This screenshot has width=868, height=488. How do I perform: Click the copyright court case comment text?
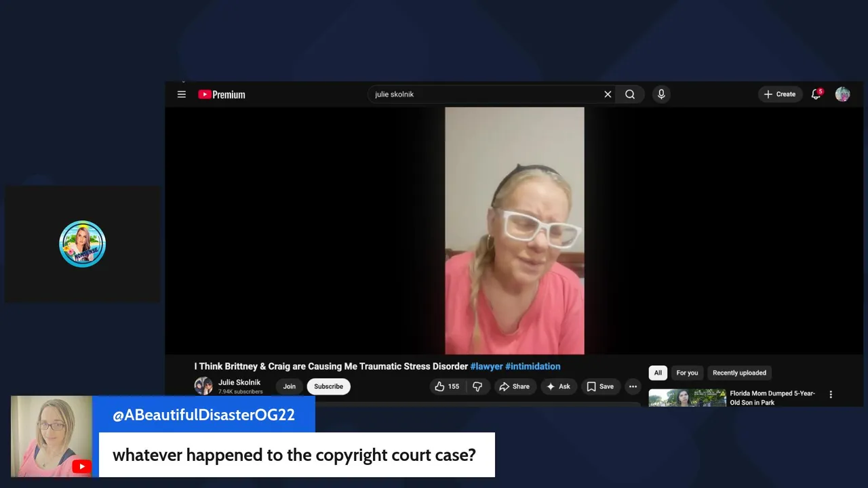[x=294, y=455]
